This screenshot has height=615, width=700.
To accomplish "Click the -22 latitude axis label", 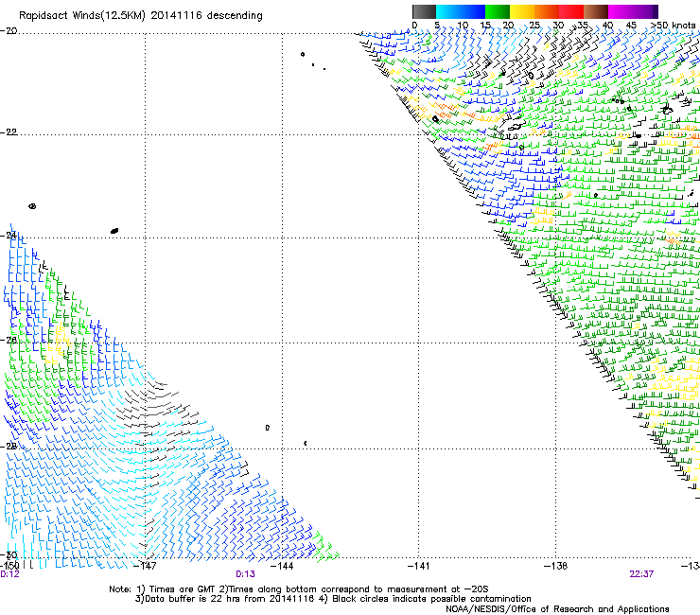I will tap(9, 132).
